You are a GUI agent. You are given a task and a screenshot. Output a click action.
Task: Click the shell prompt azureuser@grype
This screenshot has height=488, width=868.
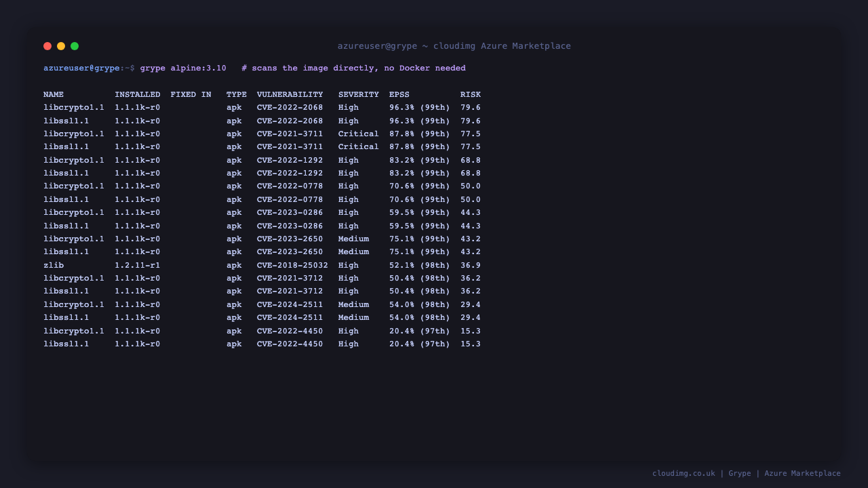click(x=81, y=68)
